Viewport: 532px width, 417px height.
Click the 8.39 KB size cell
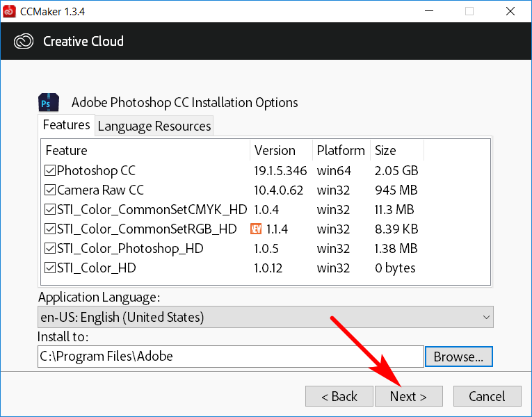(x=396, y=229)
